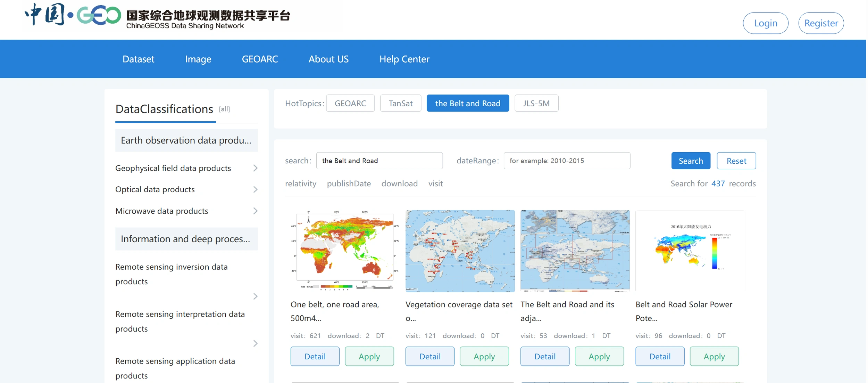Expand Optical data products chevron
The image size is (868, 383).
255,189
